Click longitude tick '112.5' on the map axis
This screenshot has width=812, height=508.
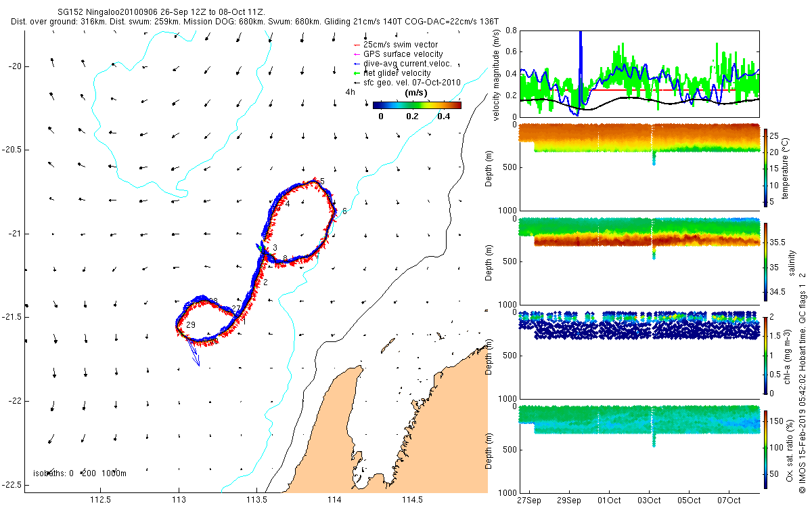[100, 501]
